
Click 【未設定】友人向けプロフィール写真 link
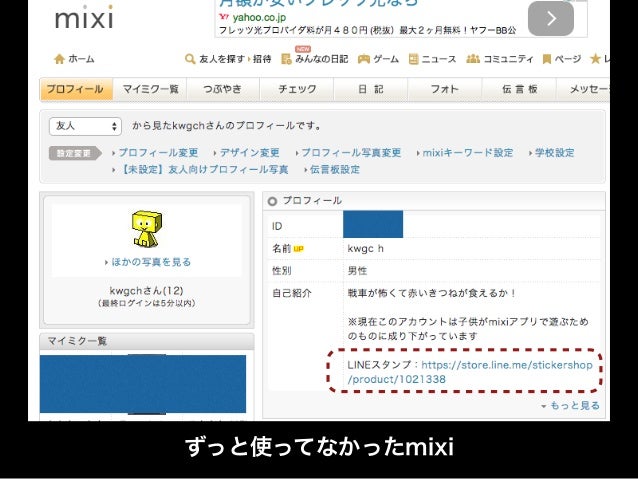(x=203, y=170)
